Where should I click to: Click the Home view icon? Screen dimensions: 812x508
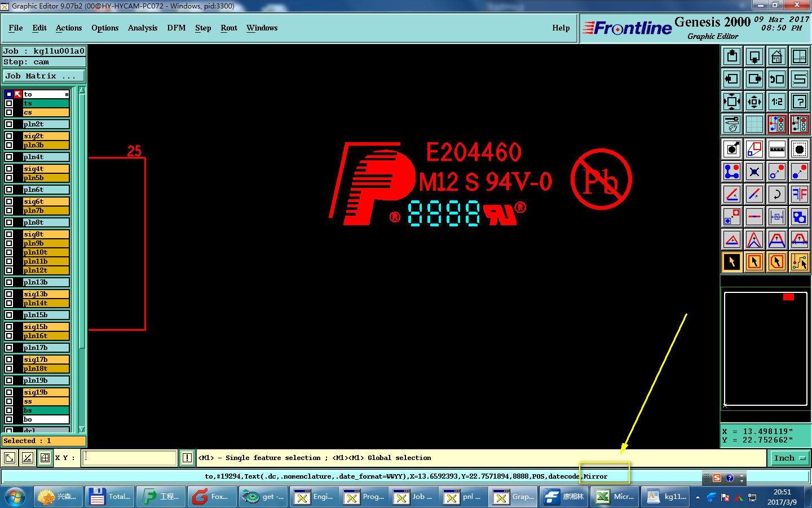[777, 56]
